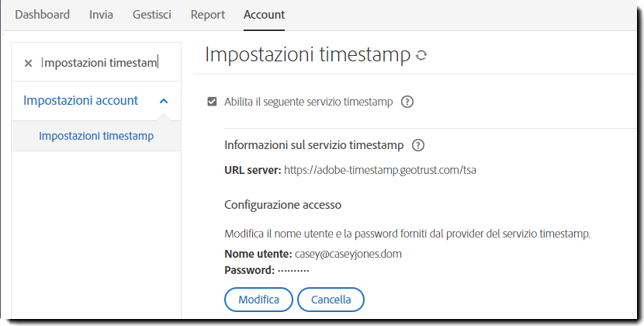Collapse the Impostazioni account chevron
Viewport: 644px width, 326px height.
coord(163,101)
